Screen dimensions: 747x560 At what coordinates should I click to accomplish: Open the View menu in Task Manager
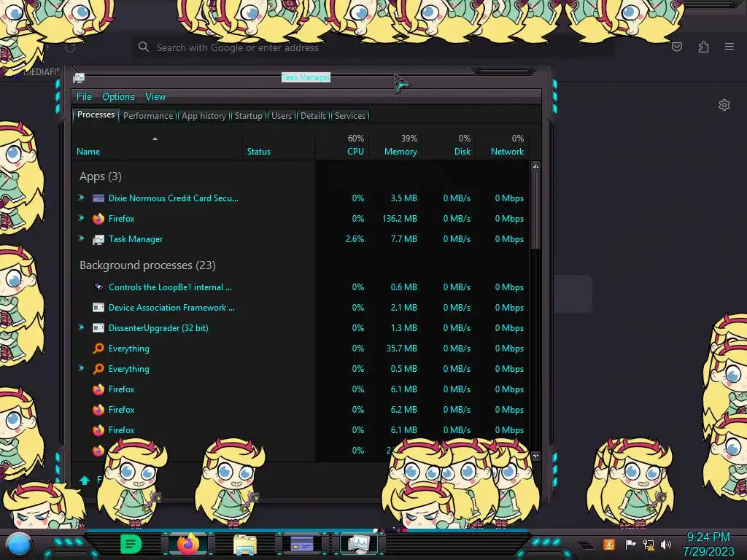(155, 97)
